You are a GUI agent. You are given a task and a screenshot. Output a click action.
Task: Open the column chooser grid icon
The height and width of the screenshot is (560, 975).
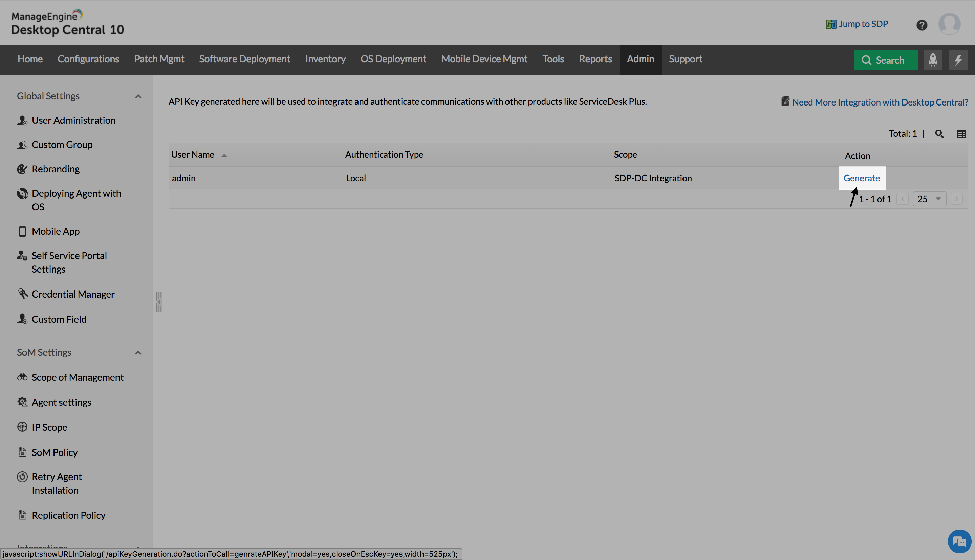coord(961,134)
